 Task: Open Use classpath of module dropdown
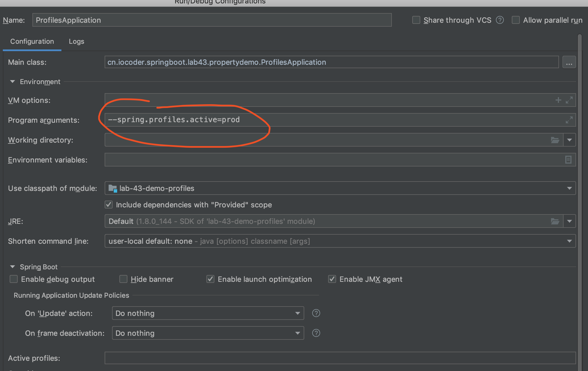[x=569, y=188]
